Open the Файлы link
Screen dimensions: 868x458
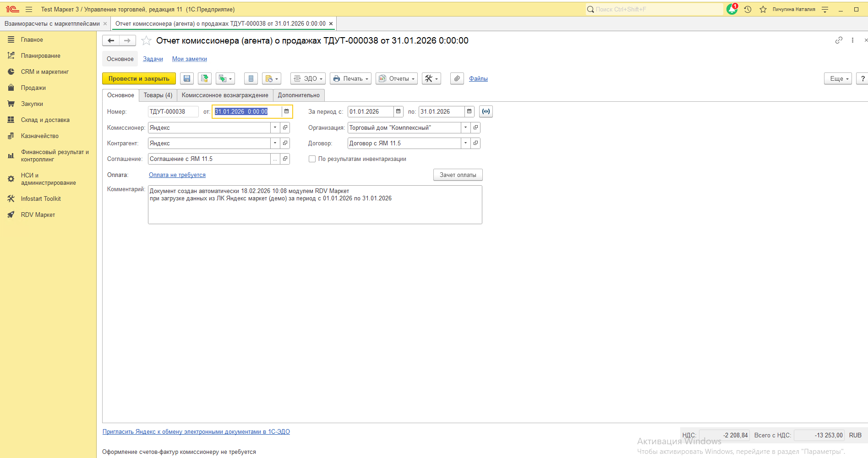pyautogui.click(x=478, y=79)
